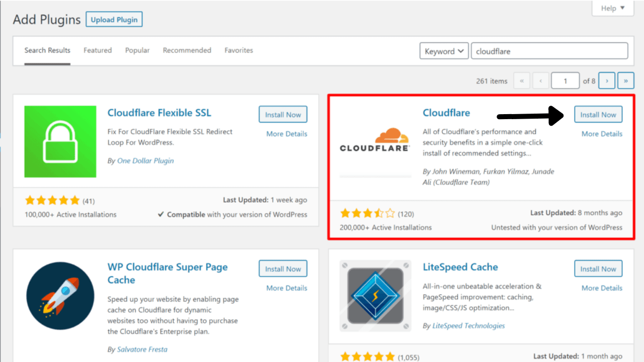Click the current page number field
This screenshot has height=362, width=644.
[565, 80]
